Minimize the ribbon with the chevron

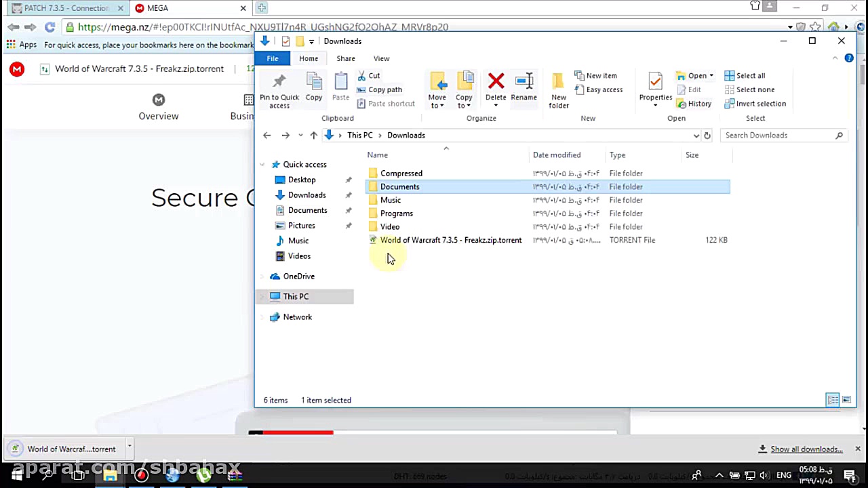[835, 58]
